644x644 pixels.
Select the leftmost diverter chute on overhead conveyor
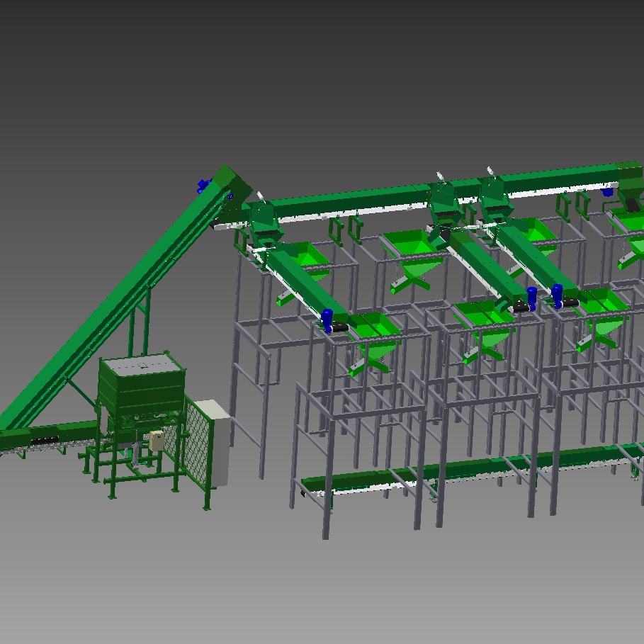click(x=262, y=220)
